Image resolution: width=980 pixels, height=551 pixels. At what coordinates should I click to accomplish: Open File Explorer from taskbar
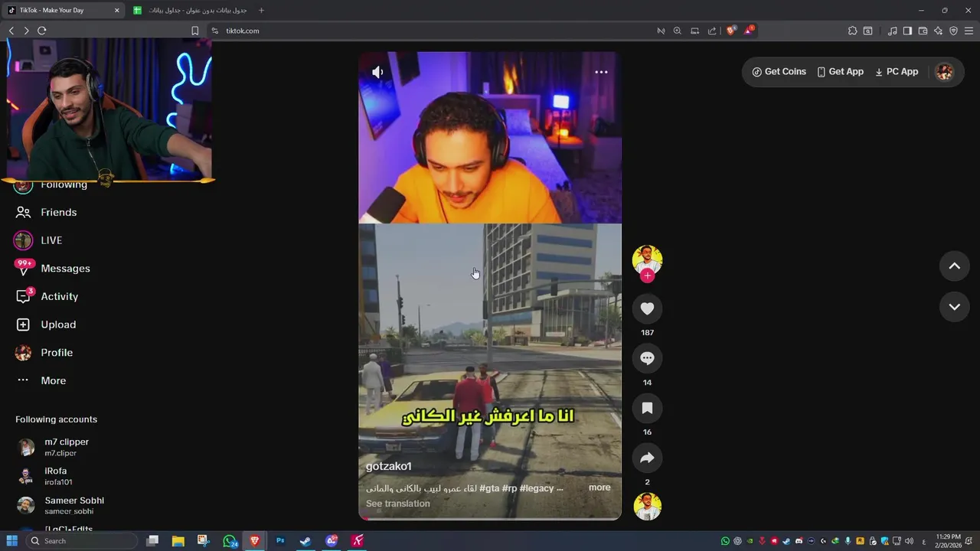(178, 541)
